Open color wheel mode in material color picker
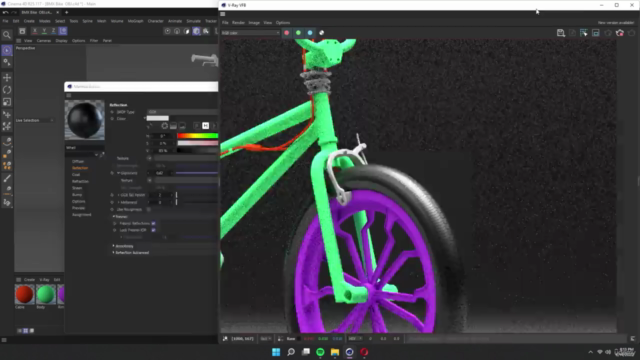 click(x=164, y=126)
